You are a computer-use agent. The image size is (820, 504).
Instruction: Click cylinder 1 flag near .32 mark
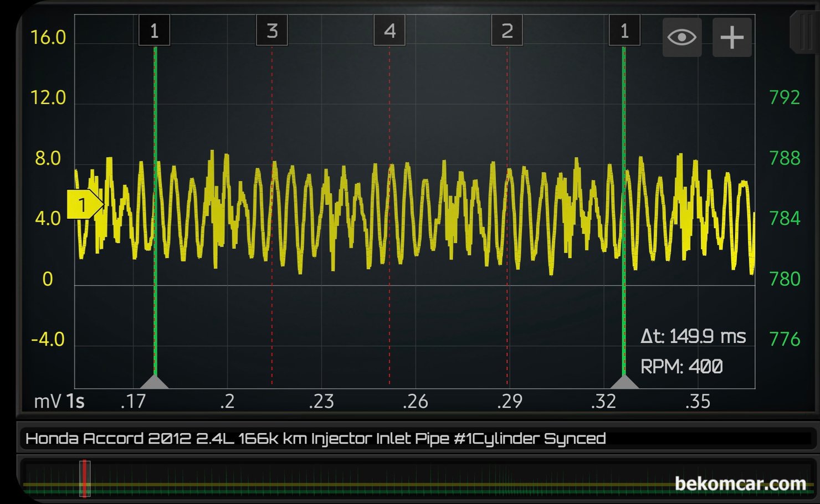click(624, 31)
